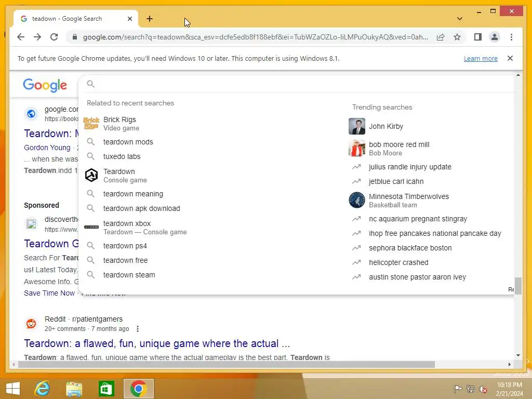Screen dimensions: 532x399
Task: Open the Chrome three-dot menu
Action: pos(511,37)
